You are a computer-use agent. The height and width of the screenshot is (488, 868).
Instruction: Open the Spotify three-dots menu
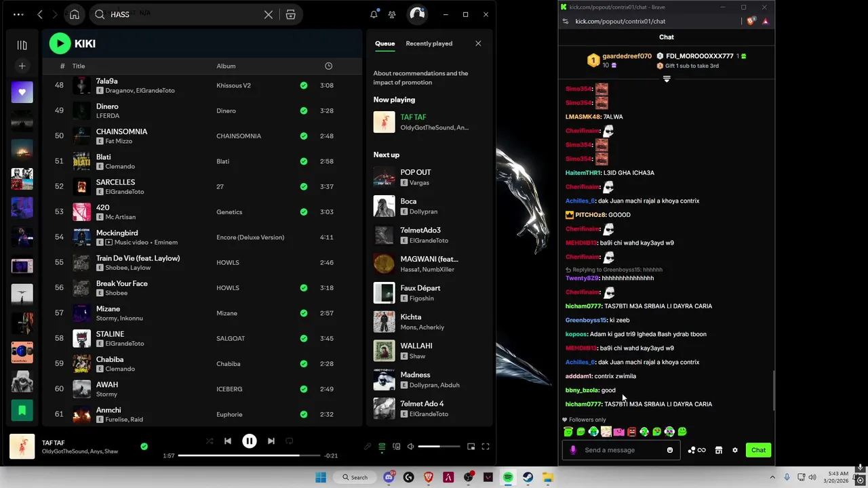(18, 14)
